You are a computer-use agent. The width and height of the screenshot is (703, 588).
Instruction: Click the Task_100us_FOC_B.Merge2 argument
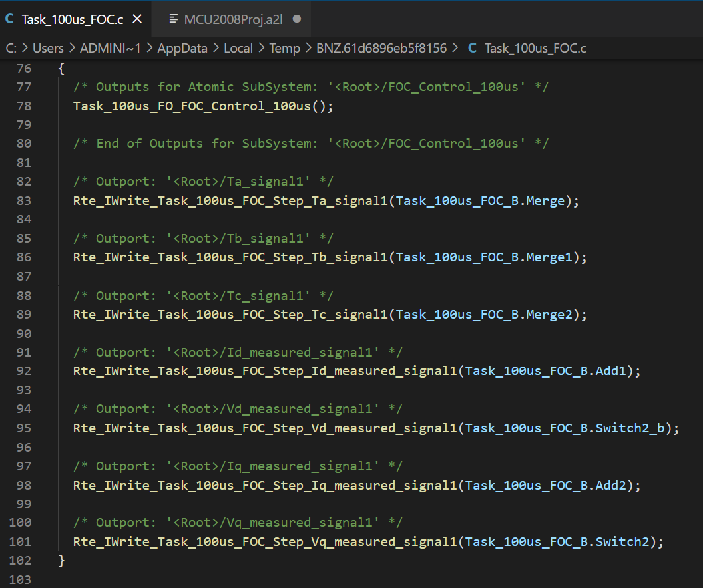484,315
